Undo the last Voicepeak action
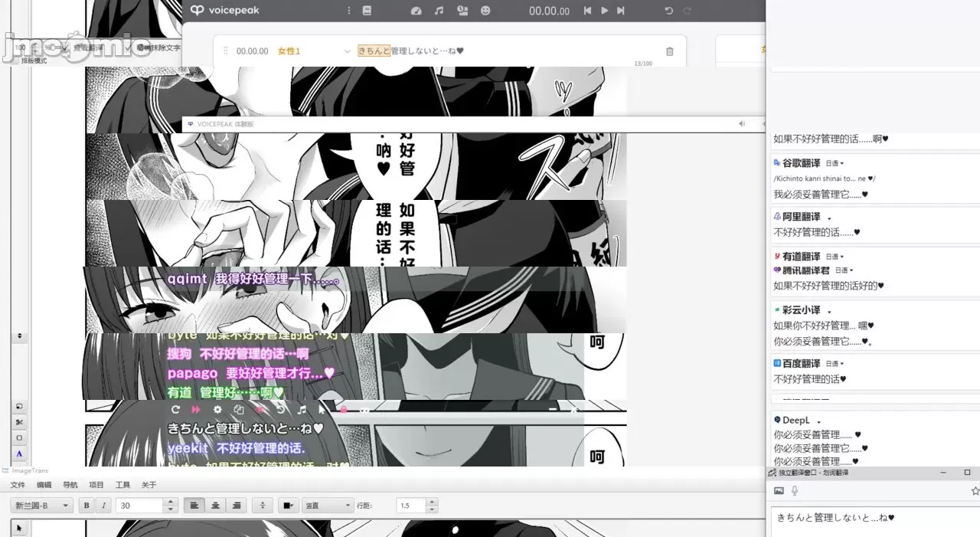The height and width of the screenshot is (537, 980). tap(668, 11)
